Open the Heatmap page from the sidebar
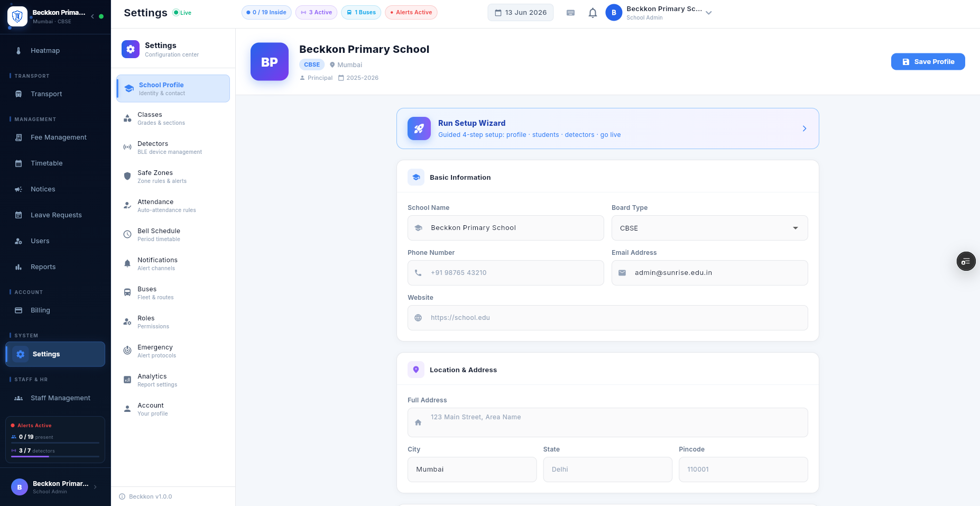 tap(55, 51)
